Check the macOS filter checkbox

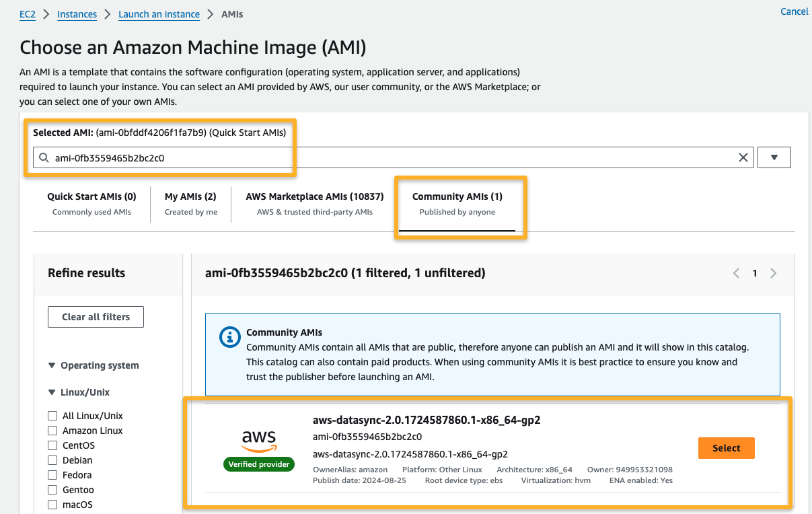click(x=52, y=505)
